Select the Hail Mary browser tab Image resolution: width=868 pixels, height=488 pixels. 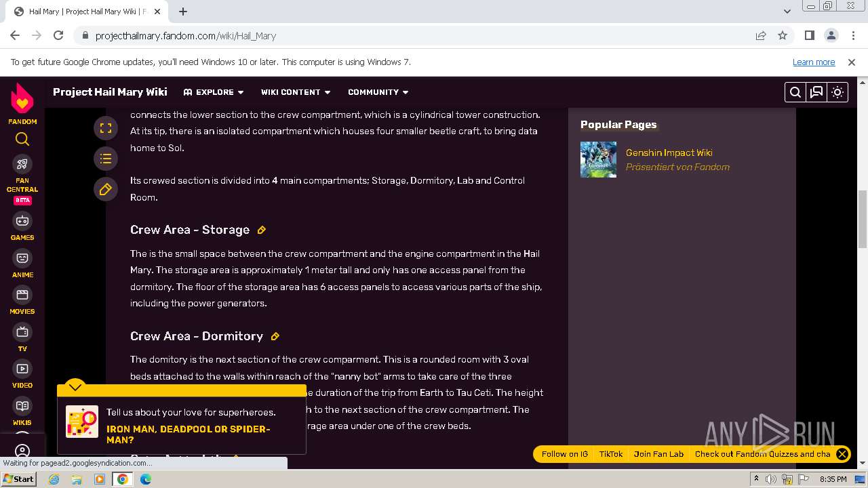85,12
